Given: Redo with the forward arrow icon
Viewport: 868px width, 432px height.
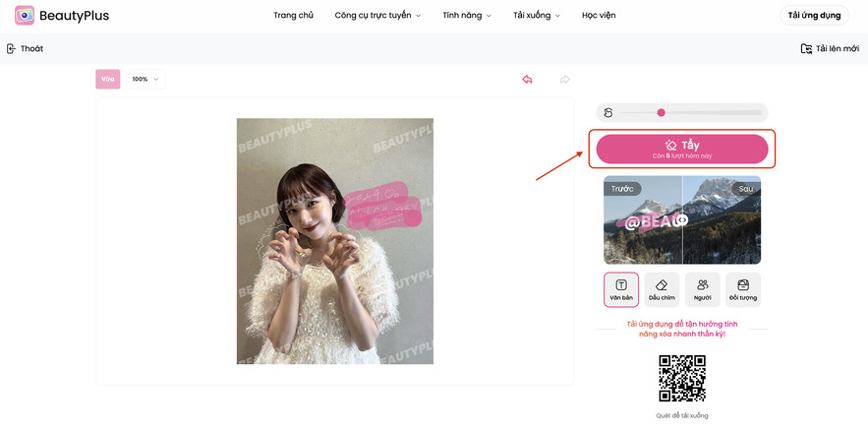Looking at the screenshot, I should pos(564,79).
